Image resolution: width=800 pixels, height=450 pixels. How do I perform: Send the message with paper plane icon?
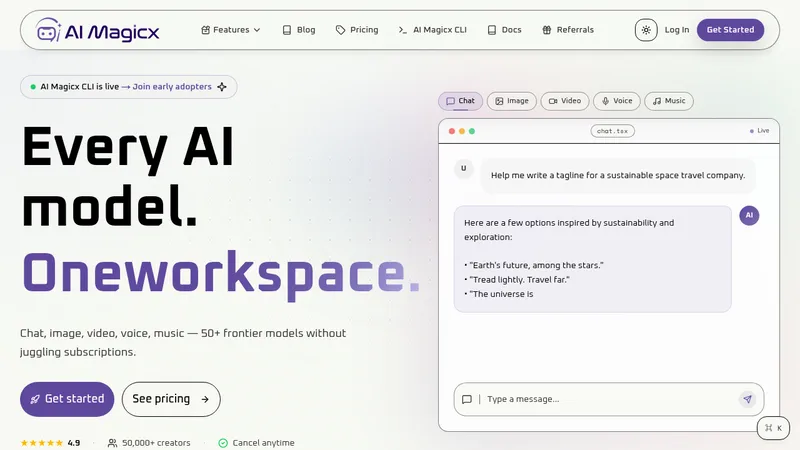click(x=747, y=399)
